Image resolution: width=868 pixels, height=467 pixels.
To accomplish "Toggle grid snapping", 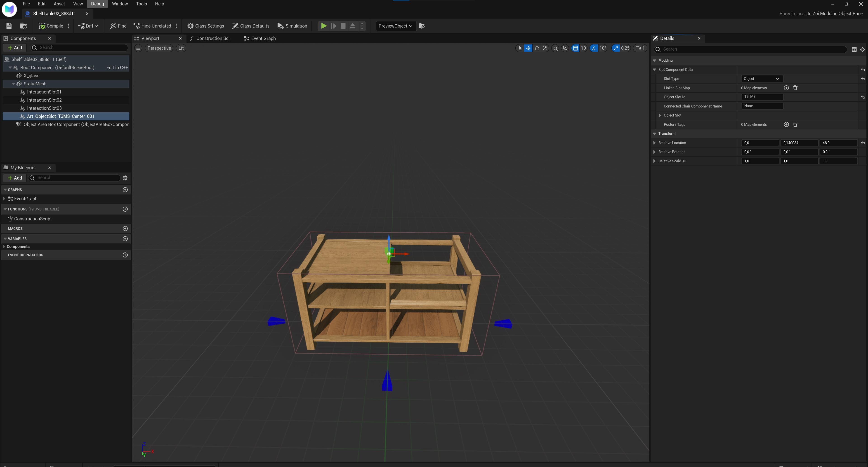I will point(575,48).
